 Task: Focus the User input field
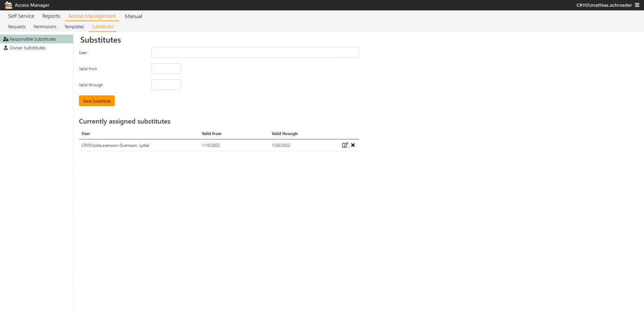pyautogui.click(x=255, y=52)
